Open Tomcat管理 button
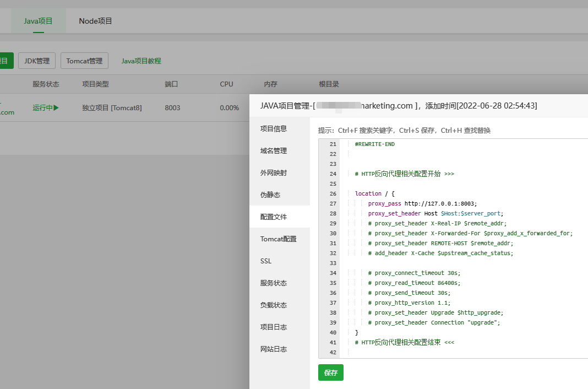The width and height of the screenshot is (588, 389). point(84,61)
